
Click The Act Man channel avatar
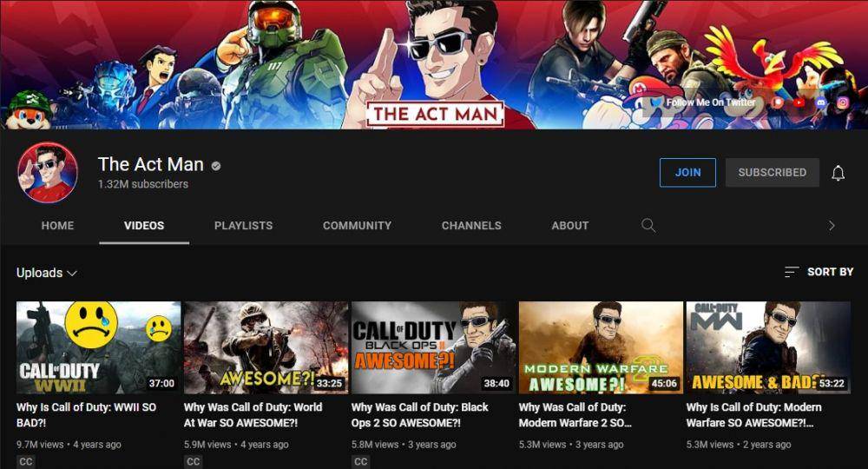point(48,172)
